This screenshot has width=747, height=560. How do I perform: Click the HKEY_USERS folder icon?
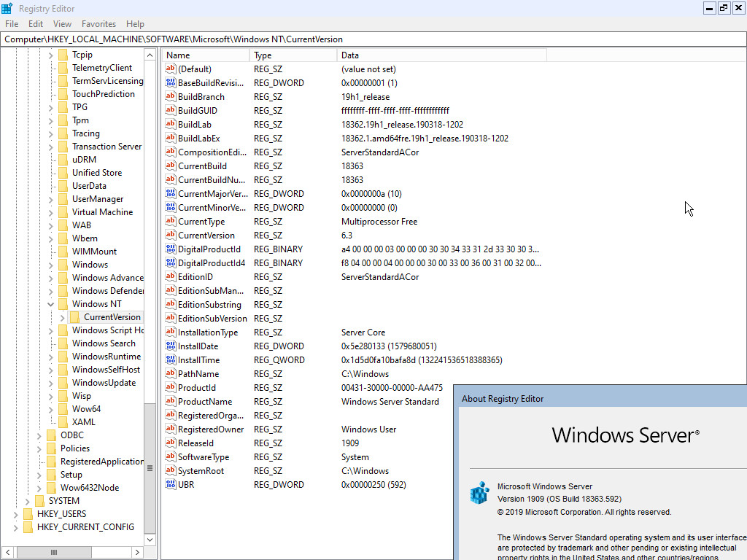coord(28,514)
